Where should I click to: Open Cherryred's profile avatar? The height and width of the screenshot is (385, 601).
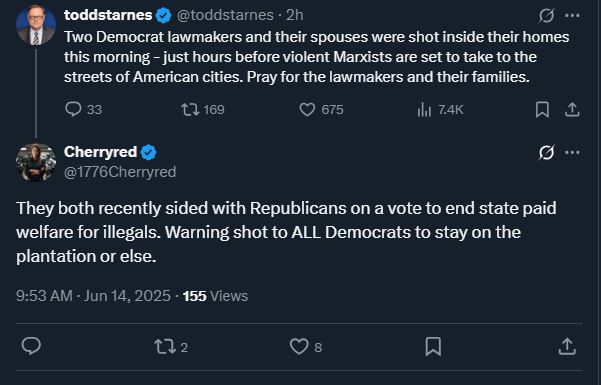36,162
